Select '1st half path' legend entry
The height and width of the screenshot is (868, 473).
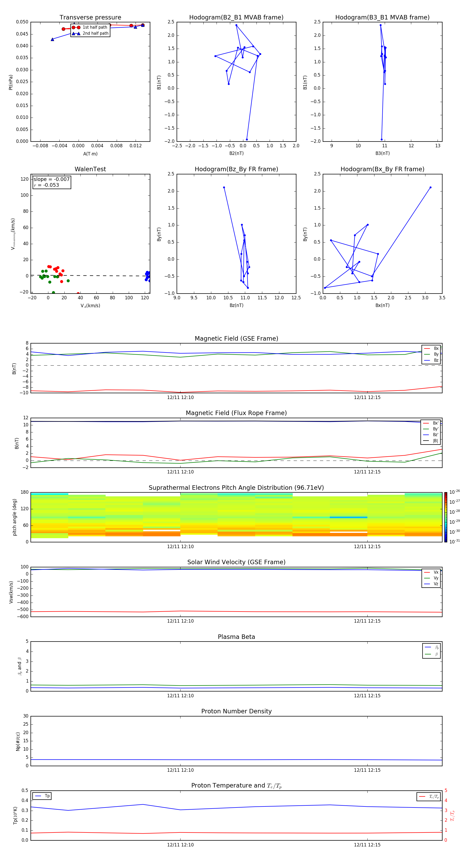point(90,27)
